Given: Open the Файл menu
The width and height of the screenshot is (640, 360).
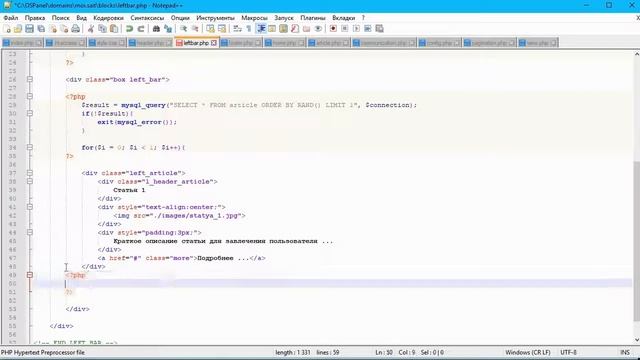Looking at the screenshot, I should [x=11, y=18].
